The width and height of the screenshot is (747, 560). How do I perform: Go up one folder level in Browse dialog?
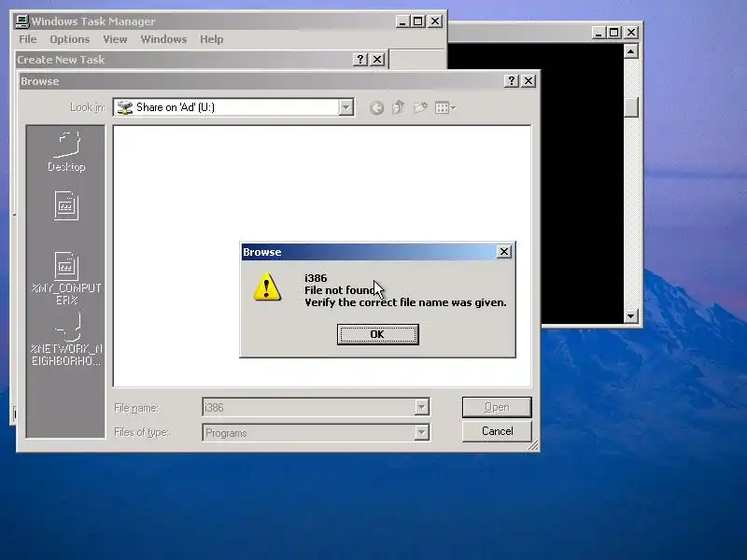pos(399,107)
